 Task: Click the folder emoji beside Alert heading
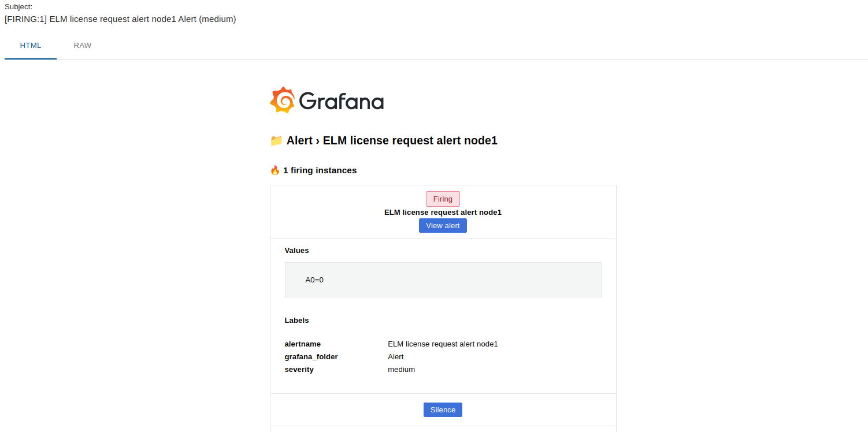coord(276,140)
